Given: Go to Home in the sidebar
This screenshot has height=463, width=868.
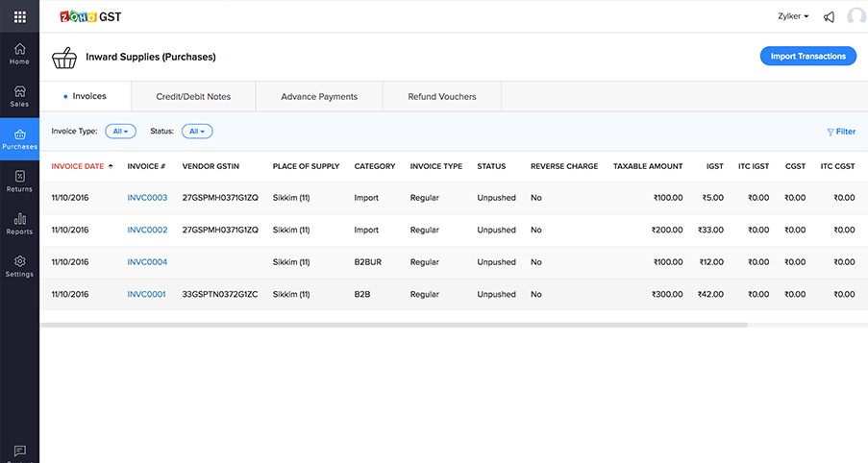Looking at the screenshot, I should click(x=19, y=53).
